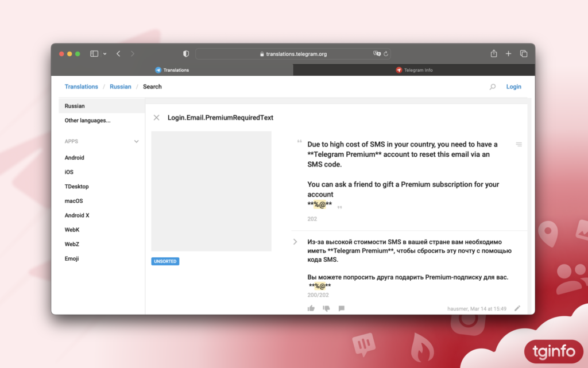This screenshot has width=588, height=368.
Task: Switch to the Telegram Info tab
Action: tap(414, 70)
